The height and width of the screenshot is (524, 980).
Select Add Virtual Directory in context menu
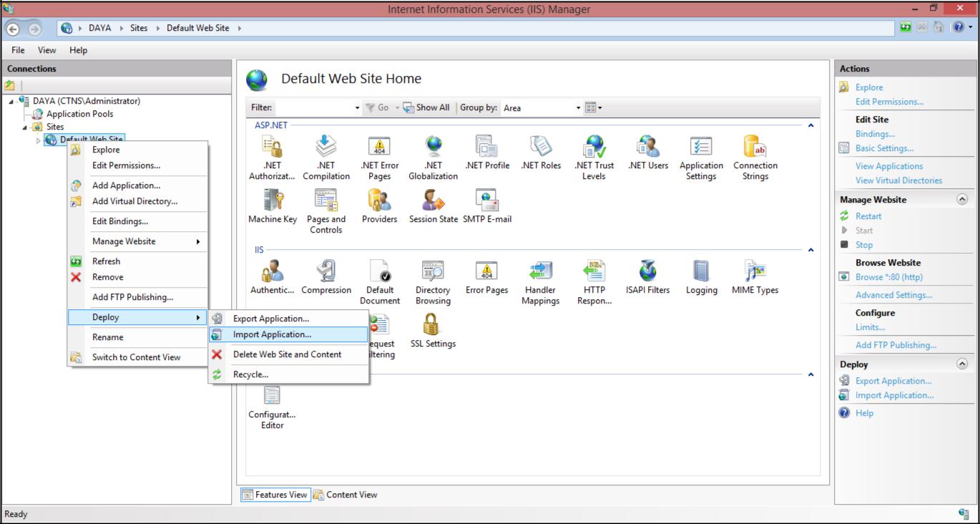tap(137, 201)
